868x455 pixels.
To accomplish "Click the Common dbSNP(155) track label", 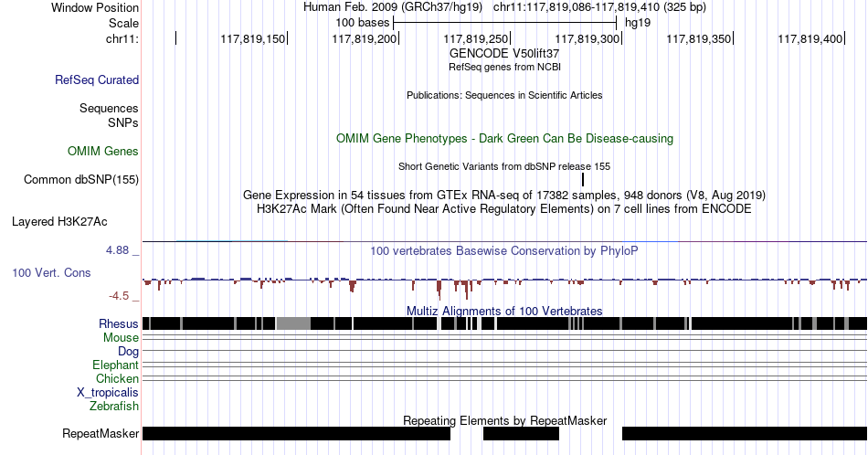I will pos(81,179).
